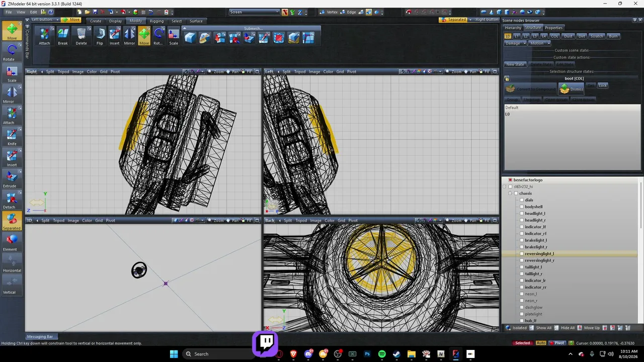Select the Scale tool in Modify ribbon
This screenshot has height=362, width=644.
pyautogui.click(x=174, y=36)
